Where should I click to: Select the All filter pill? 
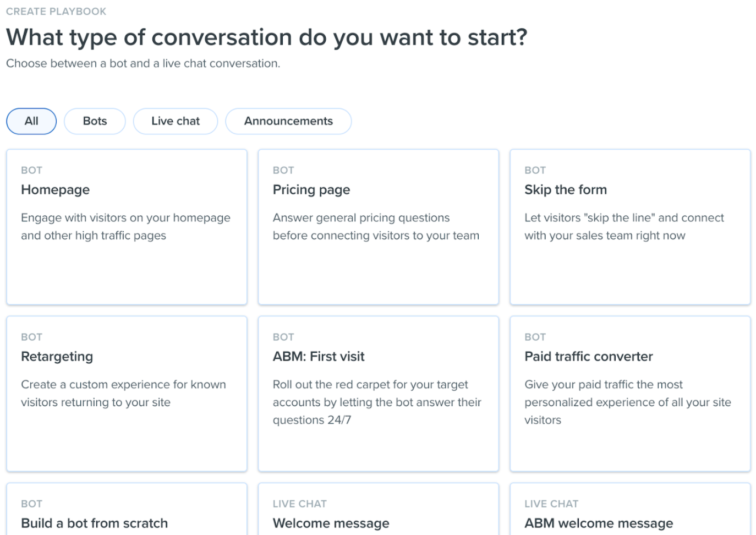click(31, 121)
